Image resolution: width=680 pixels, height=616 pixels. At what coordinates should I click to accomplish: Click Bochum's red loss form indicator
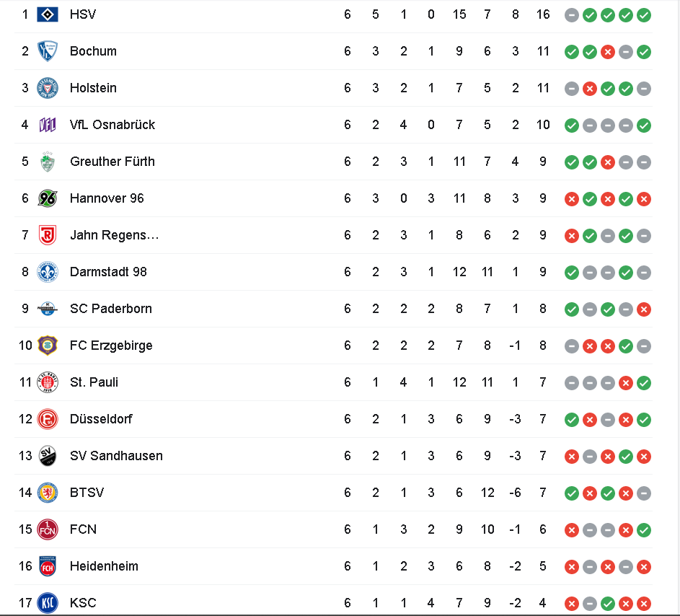pyautogui.click(x=608, y=52)
